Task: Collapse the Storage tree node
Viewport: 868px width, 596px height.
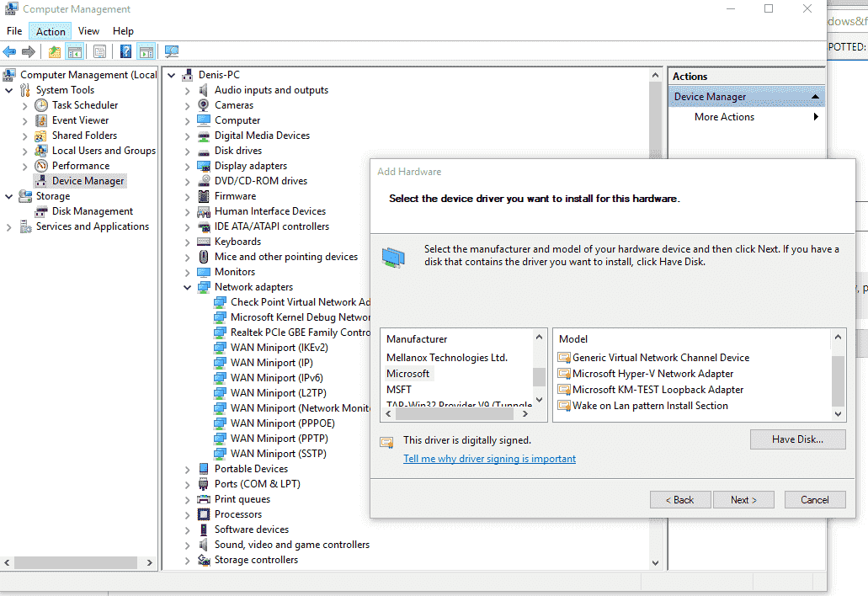Action: tap(9, 196)
